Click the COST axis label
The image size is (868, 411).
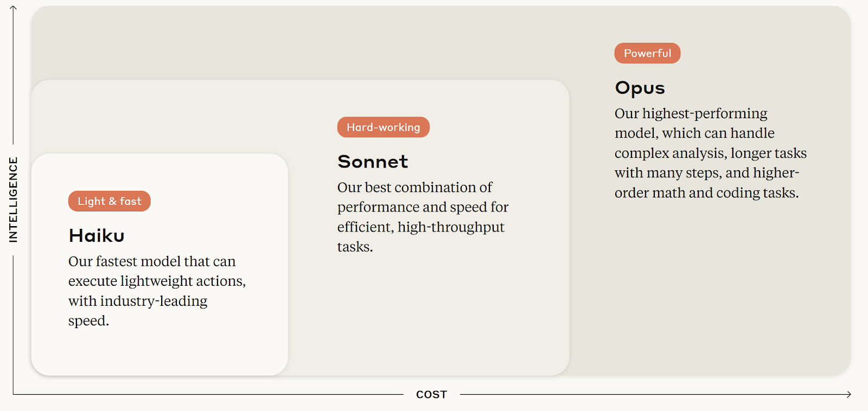[432, 395]
